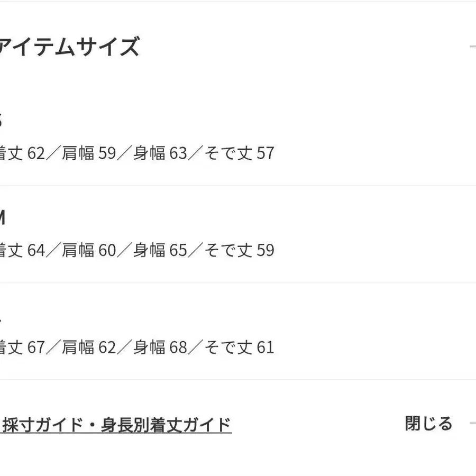Click the minus icon beside 閉じる
476x476 pixels.
click(472, 424)
